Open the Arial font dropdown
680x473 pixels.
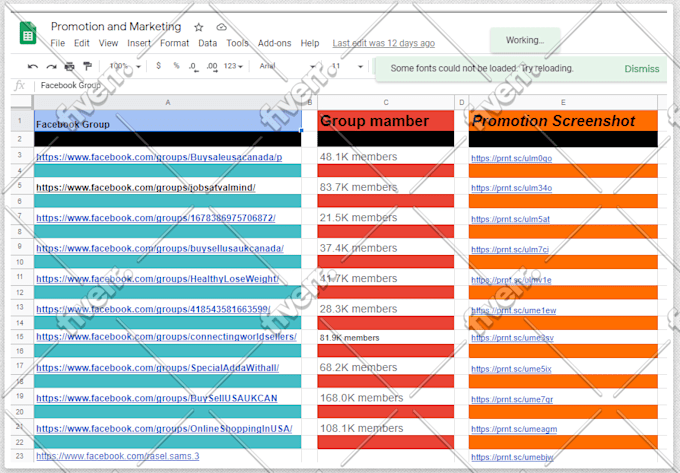(x=287, y=66)
